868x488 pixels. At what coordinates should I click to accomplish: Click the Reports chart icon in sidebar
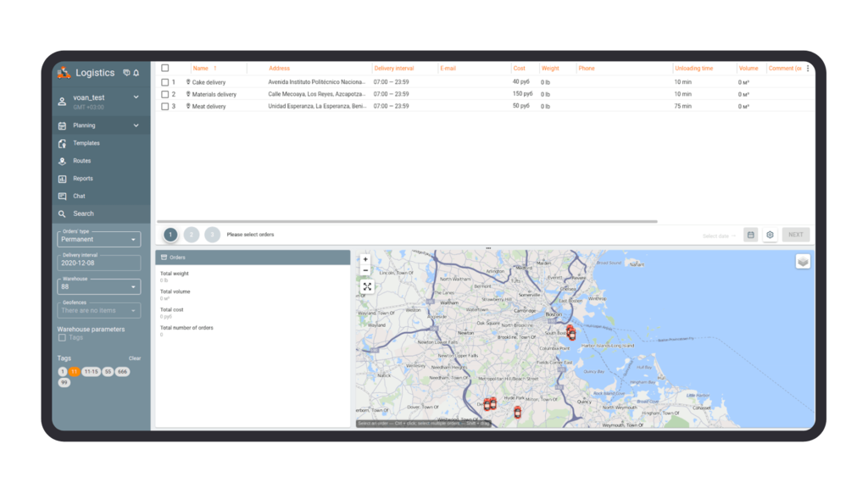62,179
